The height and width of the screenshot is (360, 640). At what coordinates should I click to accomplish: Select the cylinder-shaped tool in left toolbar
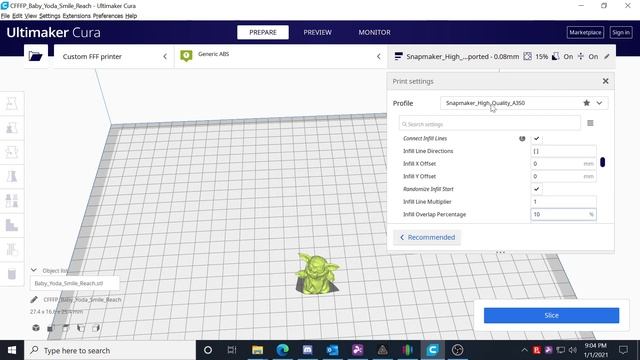[12, 274]
